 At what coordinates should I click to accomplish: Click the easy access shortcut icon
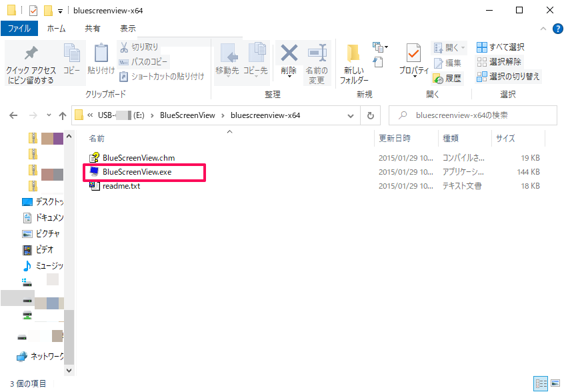377,62
